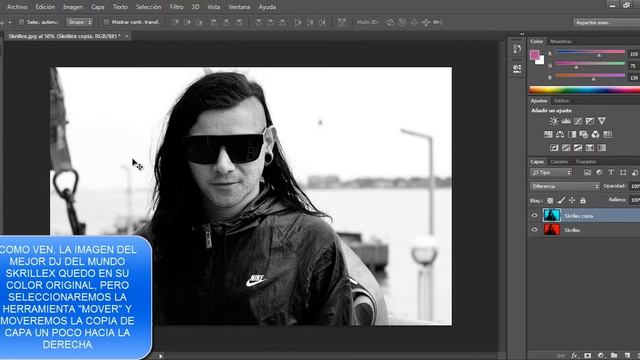640x360 pixels.
Task: Select the Skrillex copia layer thumbnail
Action: click(x=551, y=215)
